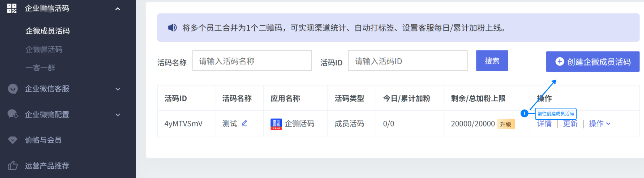Click the speaker announcement icon
The height and width of the screenshot is (178, 644).
click(x=172, y=28)
